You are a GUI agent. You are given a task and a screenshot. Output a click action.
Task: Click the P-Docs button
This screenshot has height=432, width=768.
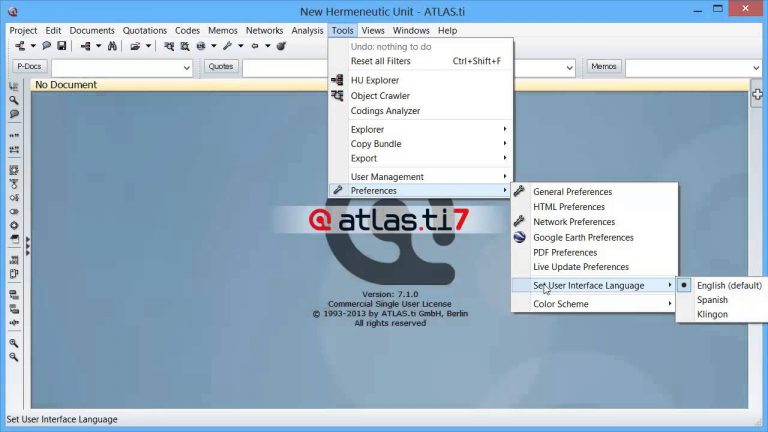click(29, 67)
